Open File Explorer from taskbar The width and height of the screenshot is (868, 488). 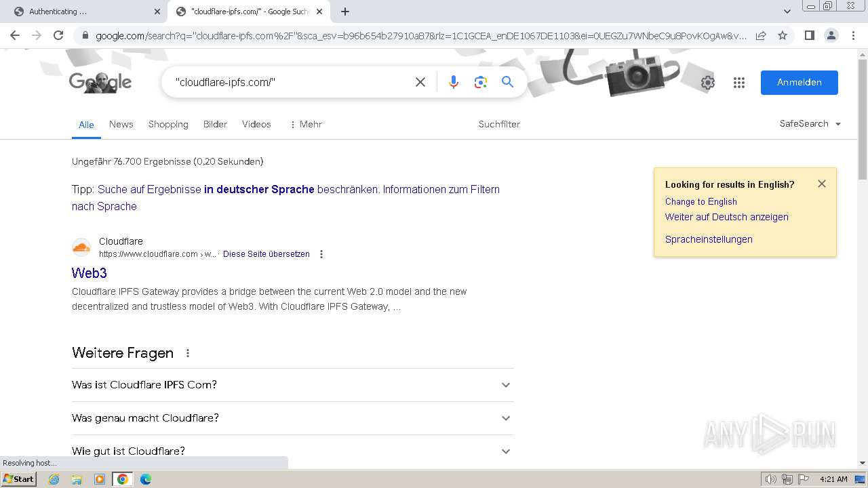(x=77, y=479)
